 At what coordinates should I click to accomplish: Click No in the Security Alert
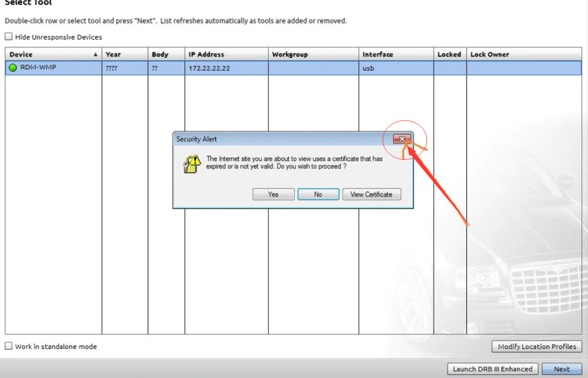(x=318, y=194)
